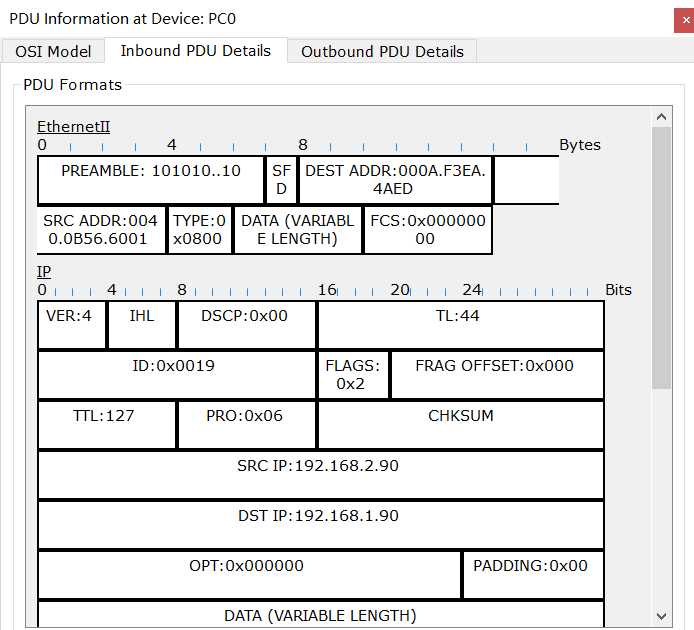Click the TL:44 field
694x630 pixels.
click(461, 325)
